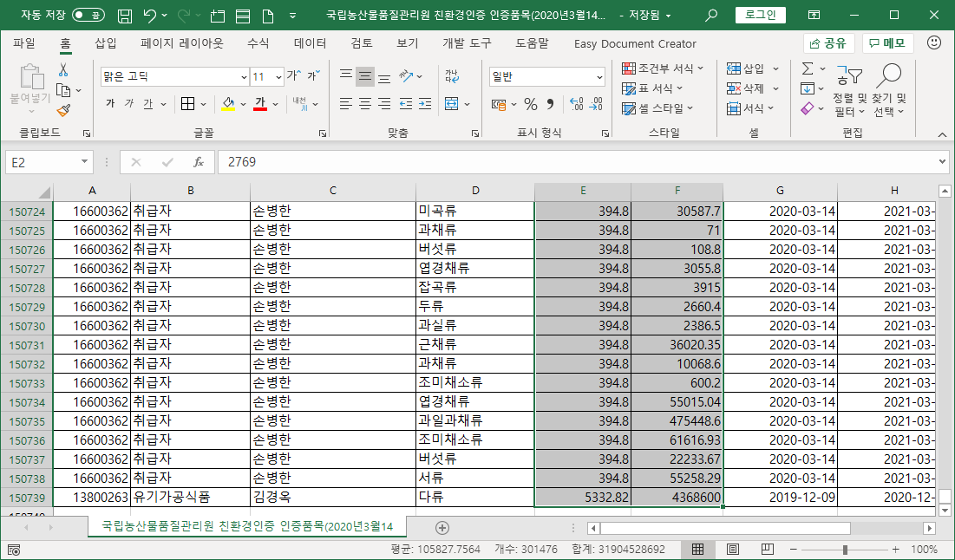Apply red font color 가
This screenshot has width=955, height=560.
tap(260, 104)
